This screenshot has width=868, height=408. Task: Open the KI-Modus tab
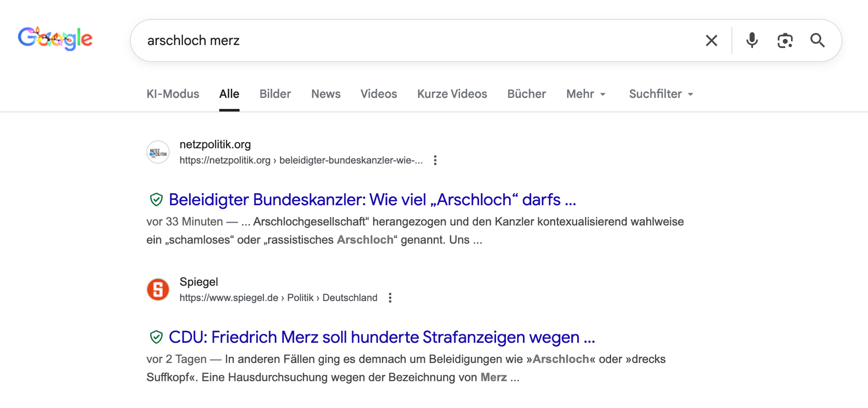(x=173, y=94)
